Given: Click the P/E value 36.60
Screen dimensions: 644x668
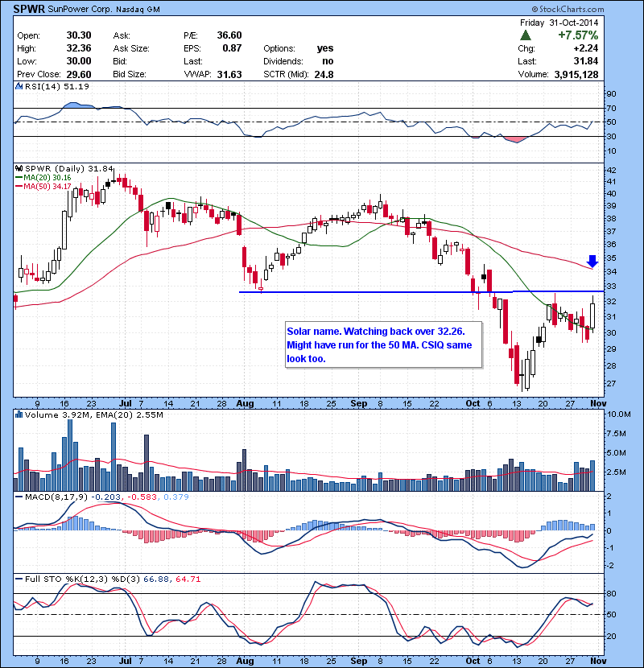Looking at the screenshot, I should (x=229, y=35).
